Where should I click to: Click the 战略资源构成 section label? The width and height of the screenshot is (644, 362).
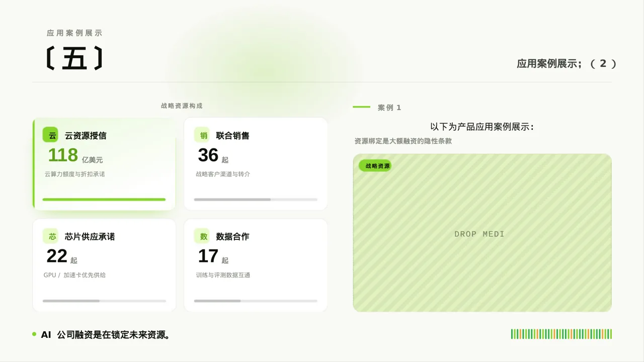pyautogui.click(x=182, y=106)
